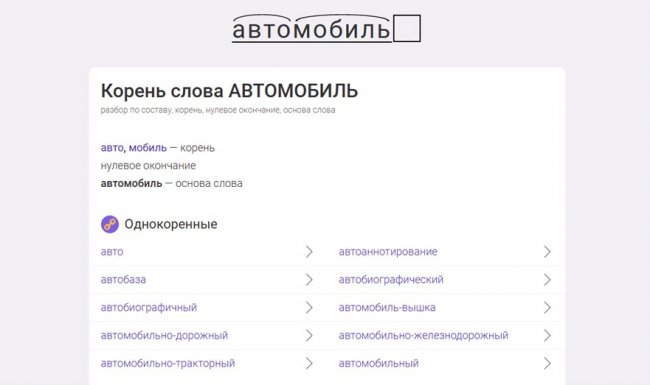Follow the автомобиль-вышка link

click(387, 308)
